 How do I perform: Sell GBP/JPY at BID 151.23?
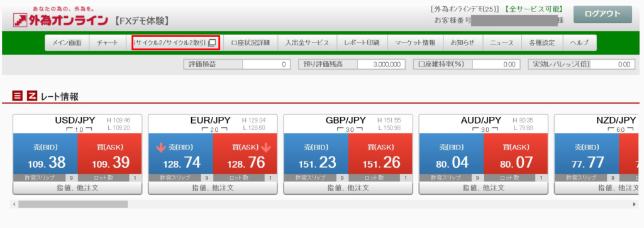point(316,154)
